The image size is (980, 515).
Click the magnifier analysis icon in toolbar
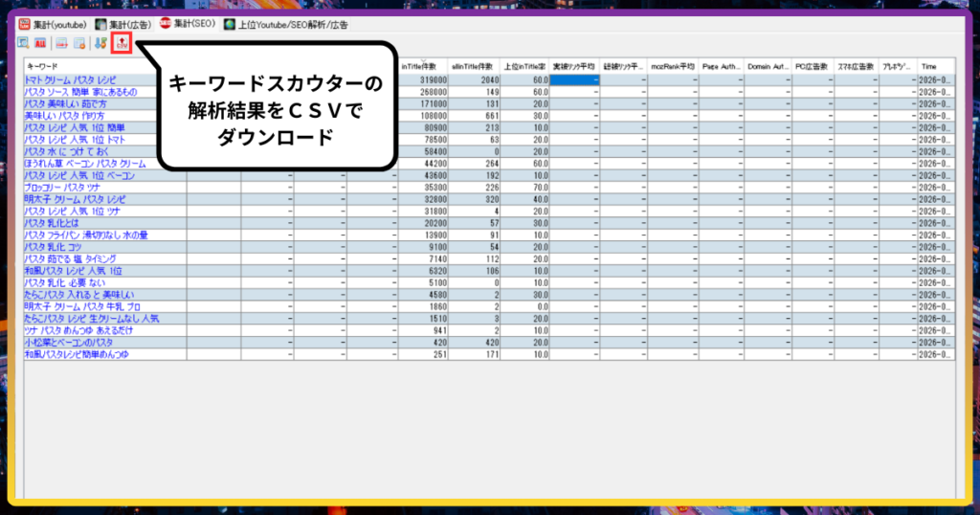[22, 43]
